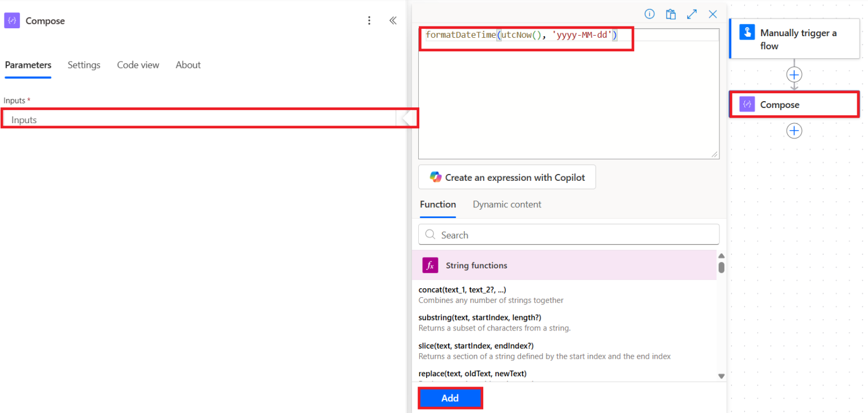
Task: Insert step via plus below trigger
Action: [x=794, y=75]
